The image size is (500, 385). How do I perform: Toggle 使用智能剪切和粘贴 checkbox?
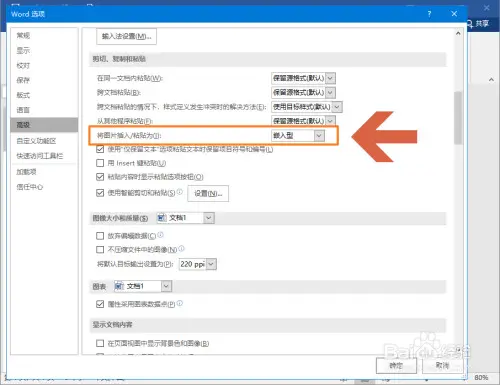click(100, 193)
